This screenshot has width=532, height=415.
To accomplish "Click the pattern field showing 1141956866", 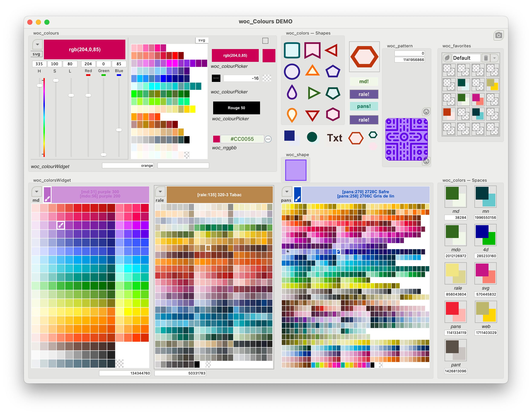I will click(410, 60).
